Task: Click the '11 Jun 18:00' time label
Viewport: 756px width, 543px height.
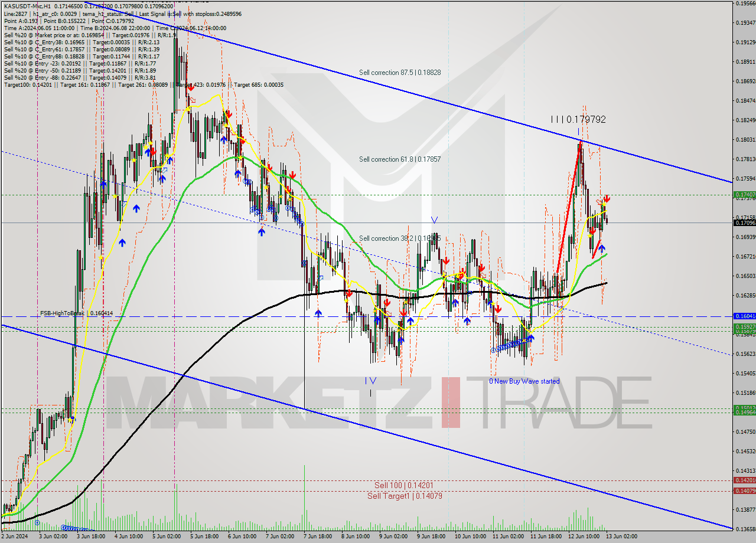Action: coord(545,537)
